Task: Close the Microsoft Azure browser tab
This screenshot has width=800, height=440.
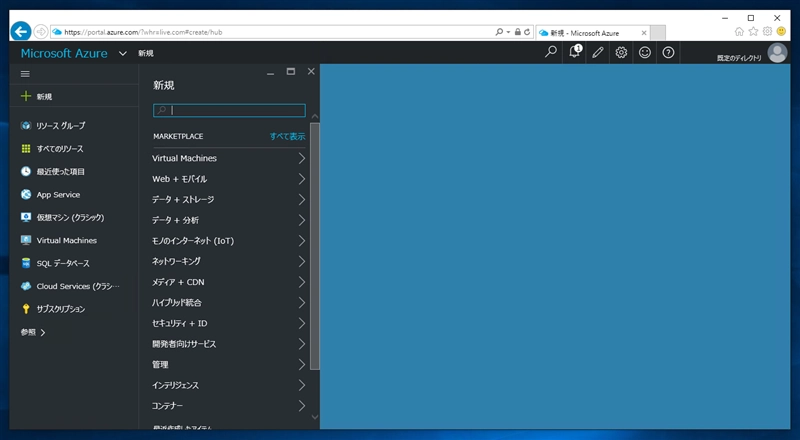Action: pos(644,33)
